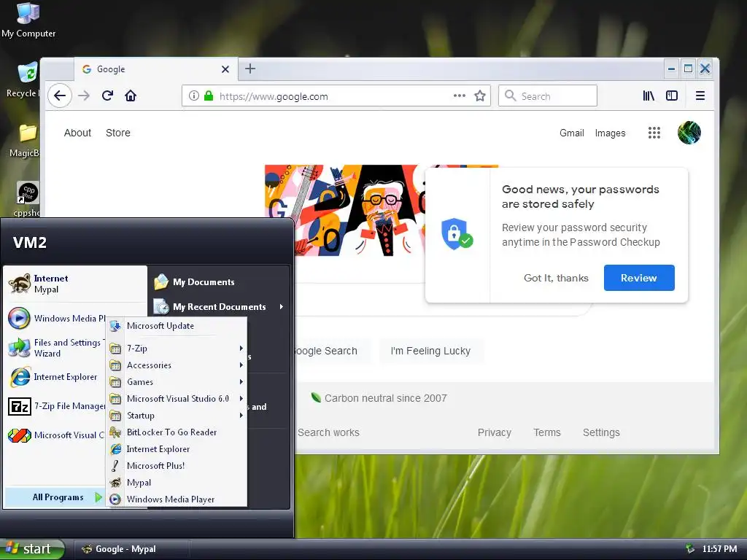Click the green padlock security icon
Screen dimensions: 747x560
click(209, 96)
